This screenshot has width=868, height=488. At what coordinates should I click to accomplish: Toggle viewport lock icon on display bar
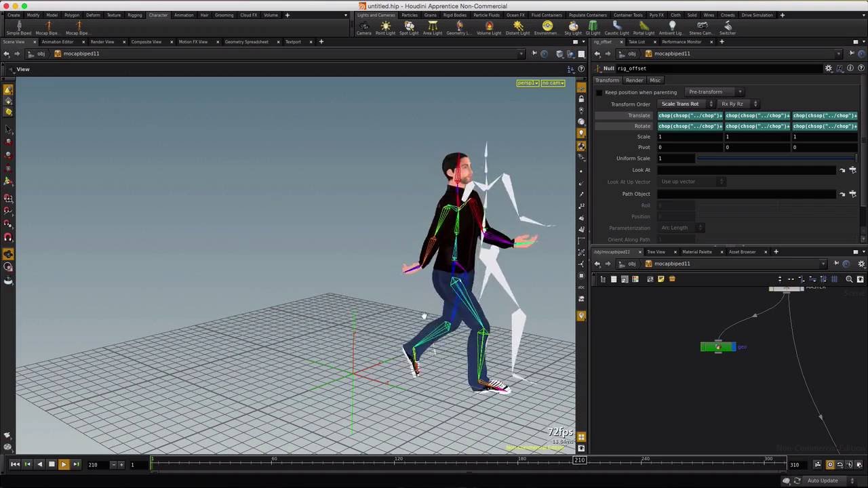coord(581,99)
